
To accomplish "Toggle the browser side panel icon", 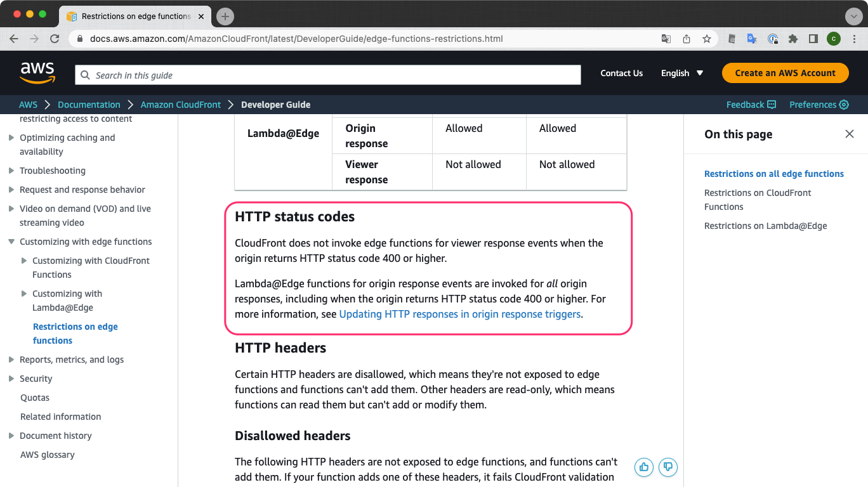I will click(813, 39).
